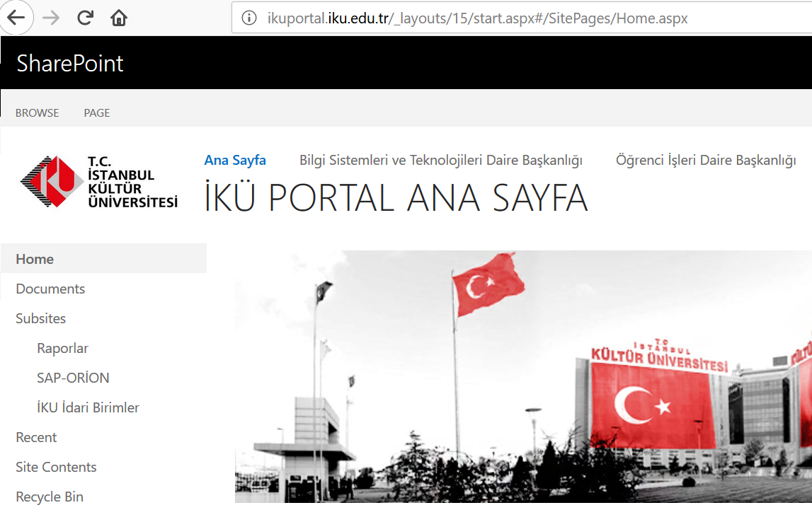
Task: Open Bilgi Sistemleri ve Teknolojileri Daire Başkanlığı
Action: (x=441, y=161)
